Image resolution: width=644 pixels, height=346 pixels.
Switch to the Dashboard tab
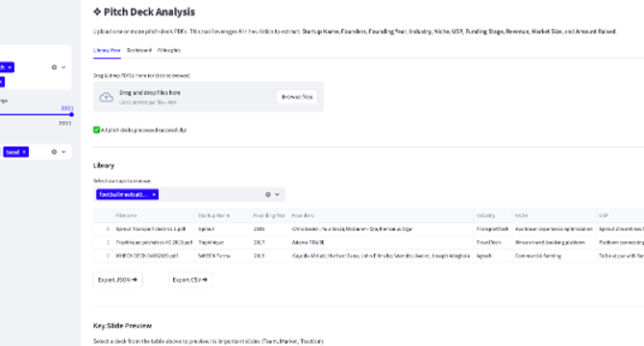pos(138,50)
